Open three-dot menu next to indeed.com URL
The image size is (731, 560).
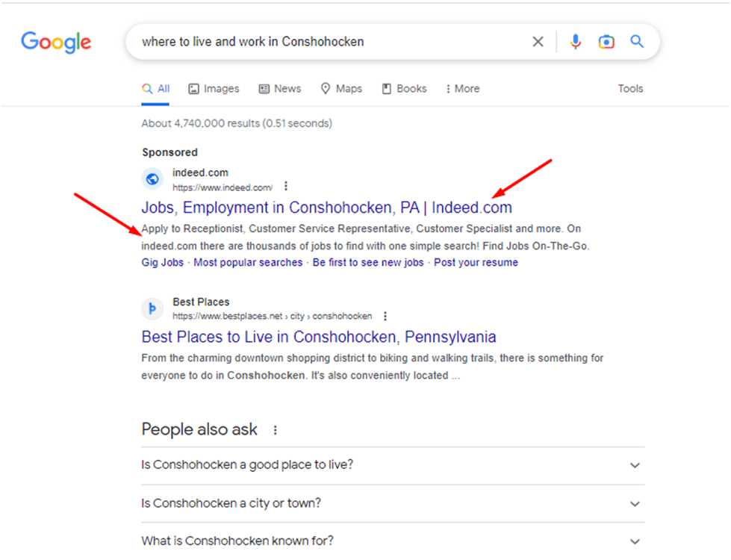[286, 186]
